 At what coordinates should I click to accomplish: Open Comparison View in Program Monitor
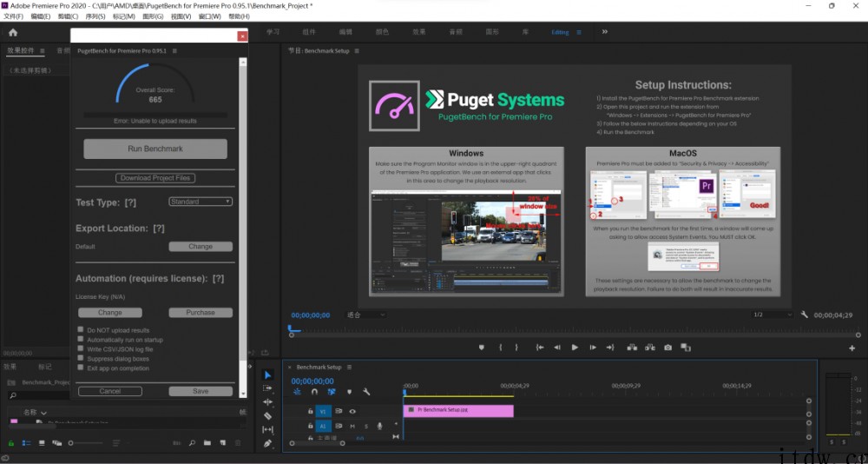click(686, 348)
